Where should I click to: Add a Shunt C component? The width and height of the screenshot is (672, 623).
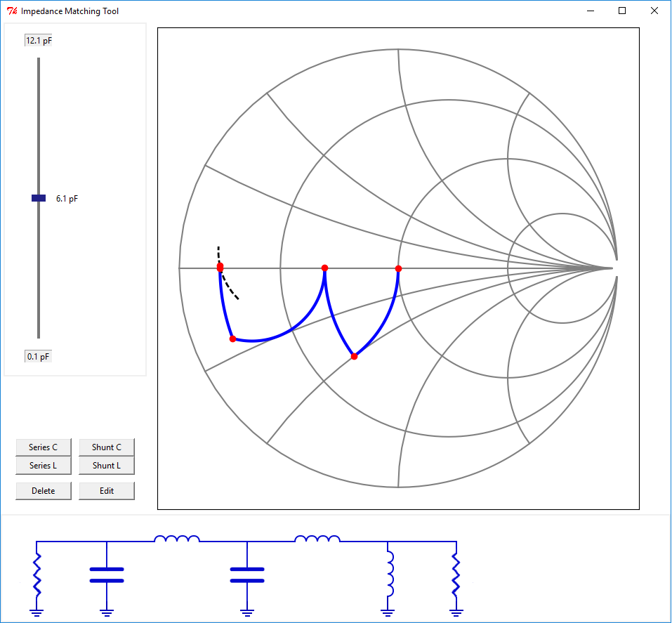click(x=107, y=447)
